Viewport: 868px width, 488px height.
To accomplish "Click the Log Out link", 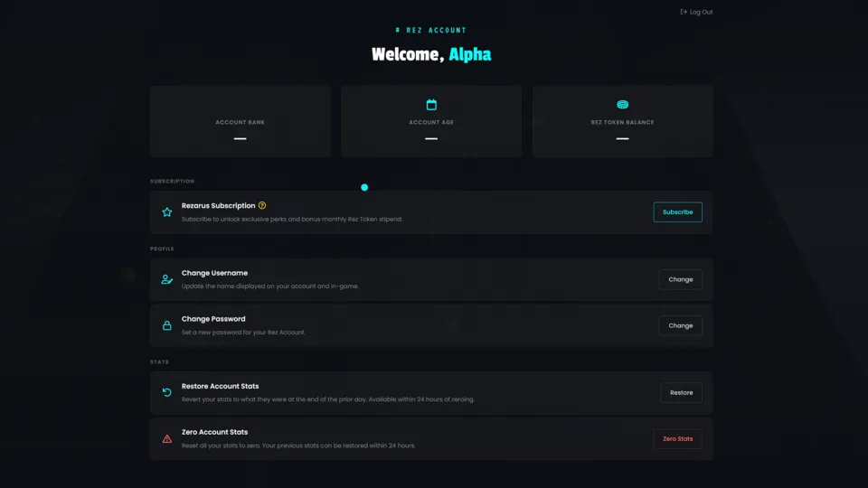I will tap(696, 12).
